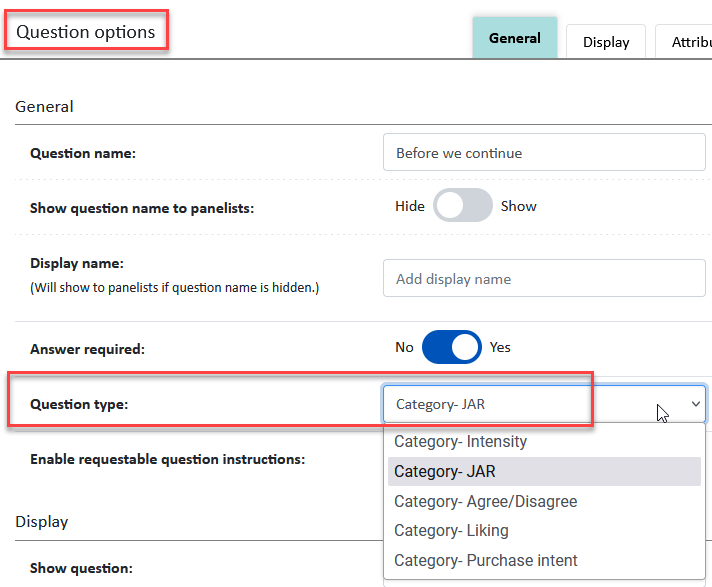Click the Hide label beside name toggle
The height and width of the screenshot is (587, 712).
[x=410, y=206]
